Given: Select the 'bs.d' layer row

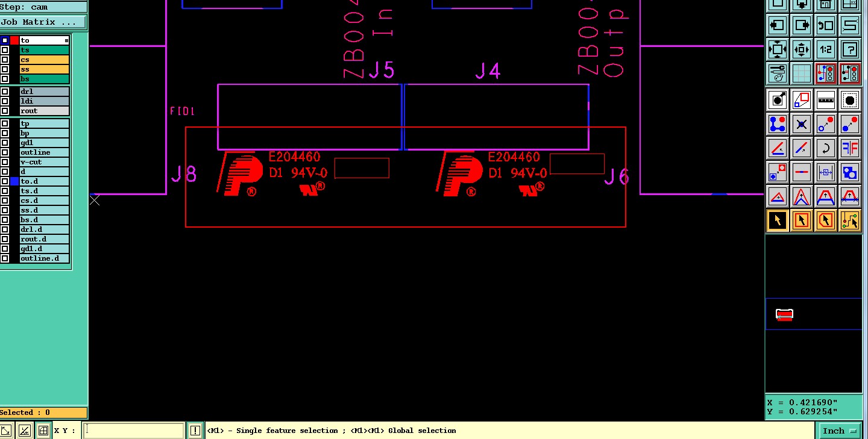Looking at the screenshot, I should [x=45, y=220].
